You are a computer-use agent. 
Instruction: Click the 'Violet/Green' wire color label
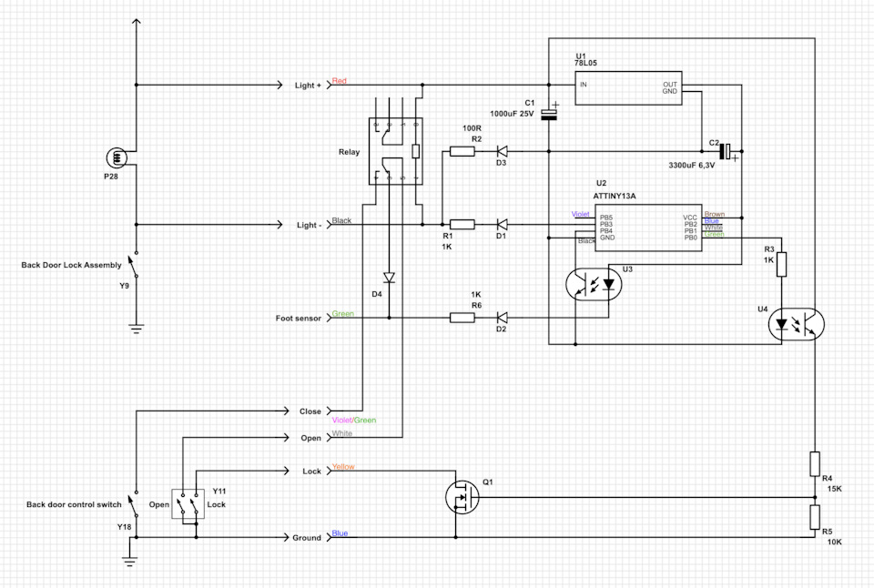[354, 421]
